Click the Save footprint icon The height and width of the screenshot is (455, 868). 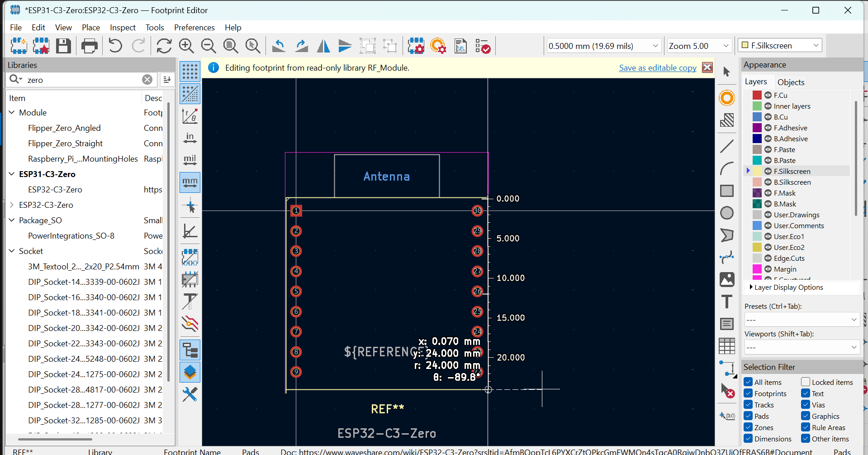[x=63, y=46]
